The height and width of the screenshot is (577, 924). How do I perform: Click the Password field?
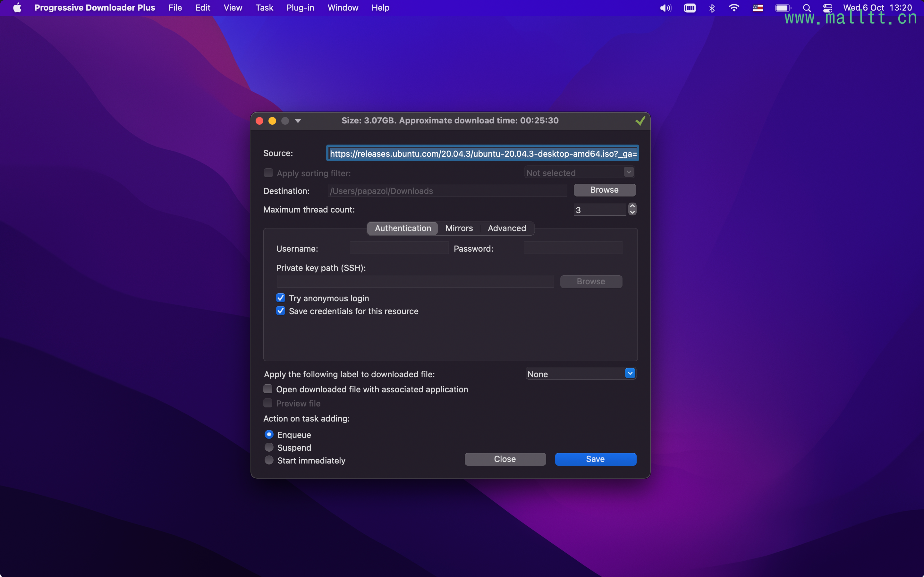[573, 248]
